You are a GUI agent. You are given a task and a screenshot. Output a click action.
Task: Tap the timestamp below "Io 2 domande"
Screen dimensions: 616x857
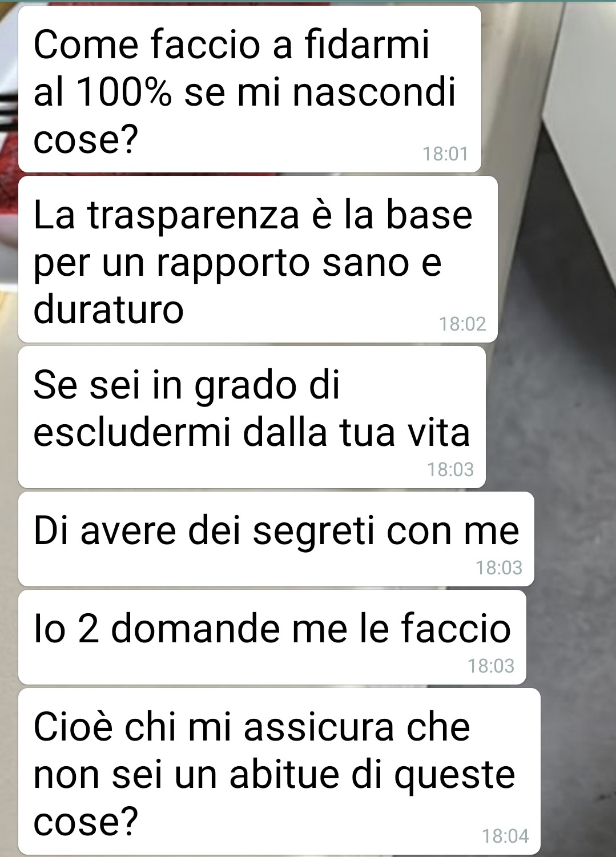tap(491, 666)
